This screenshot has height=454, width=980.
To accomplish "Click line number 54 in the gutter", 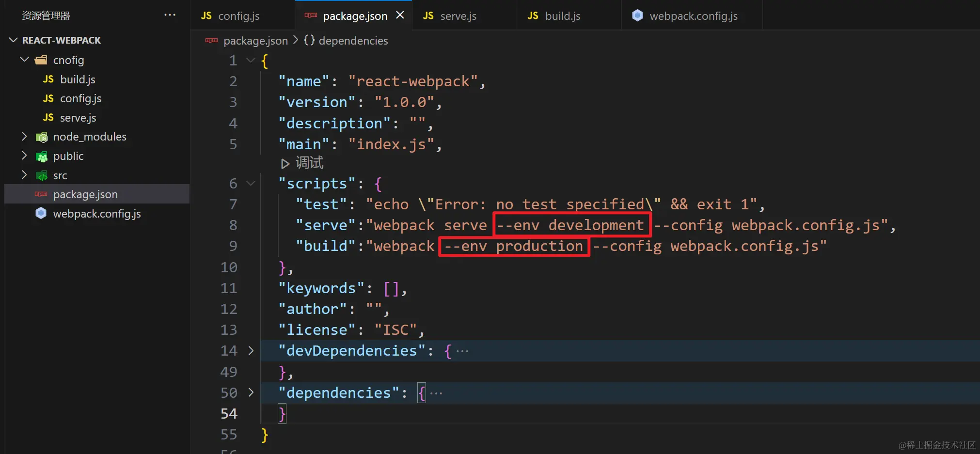I will pos(229,414).
